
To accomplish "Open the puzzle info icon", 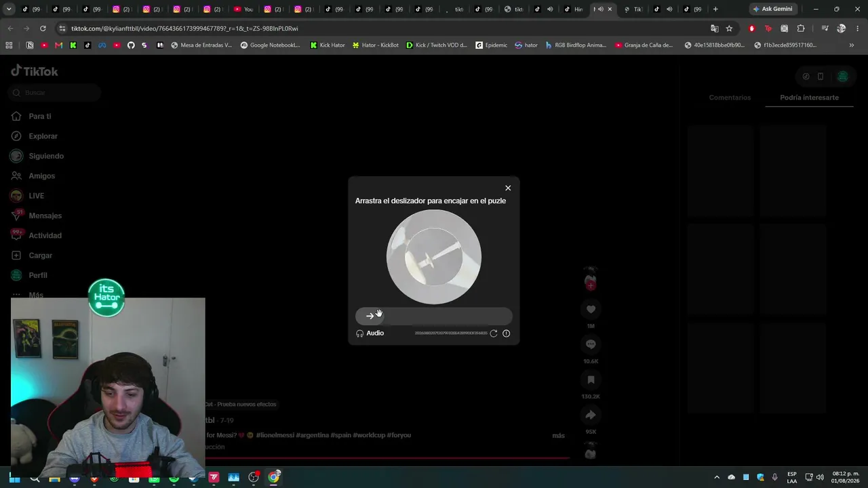I will click(506, 333).
